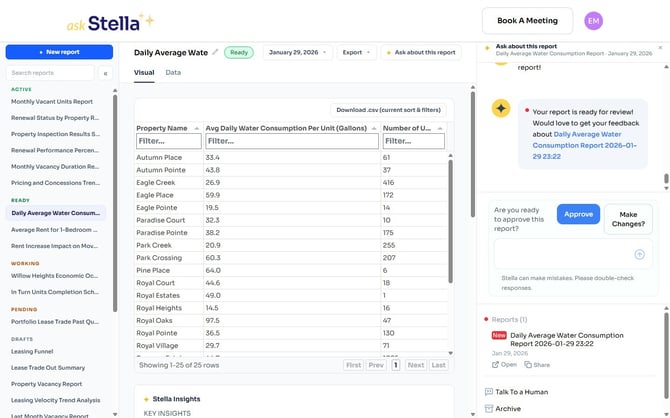Click the Avg Daily Water Consumption filter field
The height and width of the screenshot is (418, 670).
pyautogui.click(x=292, y=141)
